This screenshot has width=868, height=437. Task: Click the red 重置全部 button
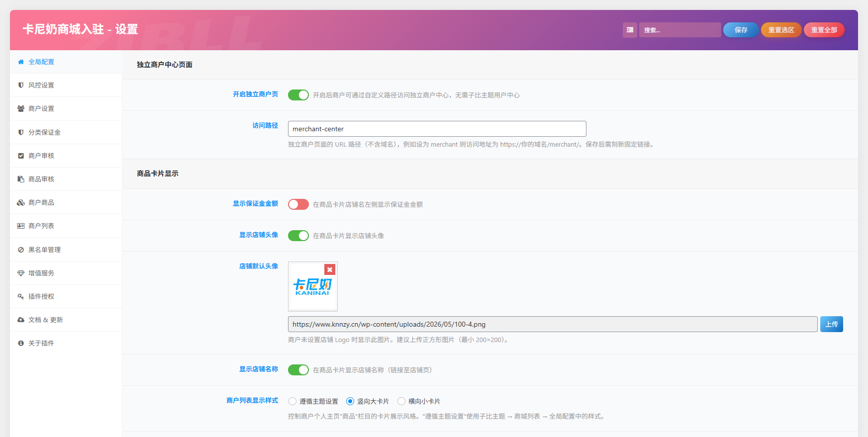coord(824,30)
